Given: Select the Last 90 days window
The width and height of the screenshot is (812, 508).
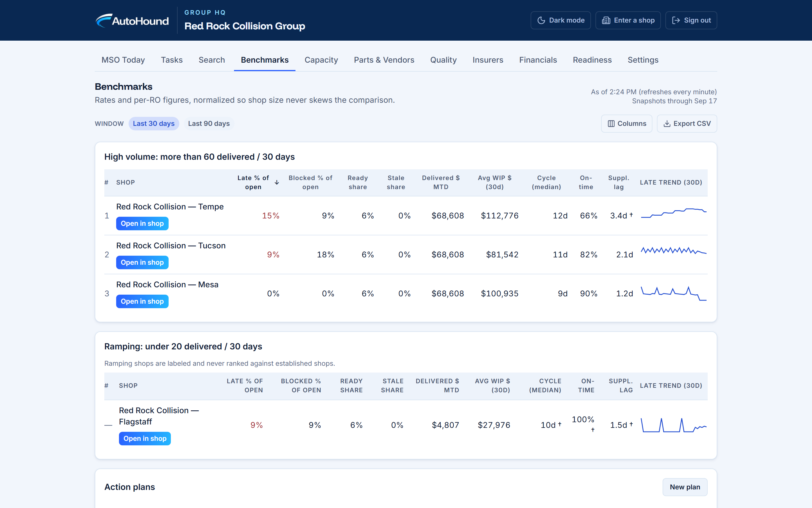Looking at the screenshot, I should (x=209, y=124).
